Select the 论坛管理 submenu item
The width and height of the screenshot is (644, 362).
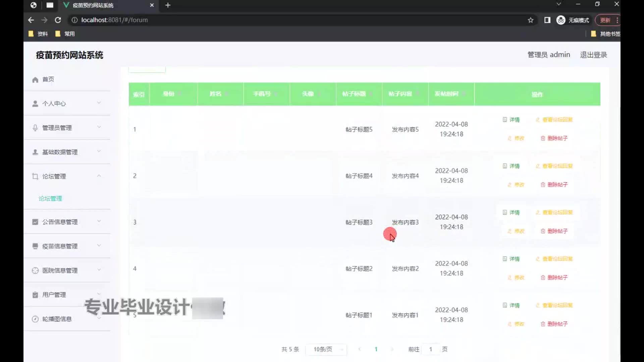50,198
